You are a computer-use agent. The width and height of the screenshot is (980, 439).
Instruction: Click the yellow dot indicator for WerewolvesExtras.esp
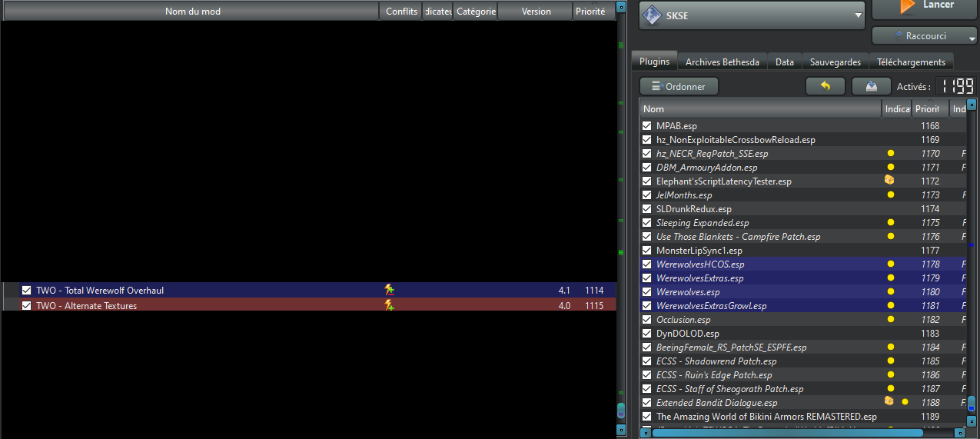tap(891, 278)
